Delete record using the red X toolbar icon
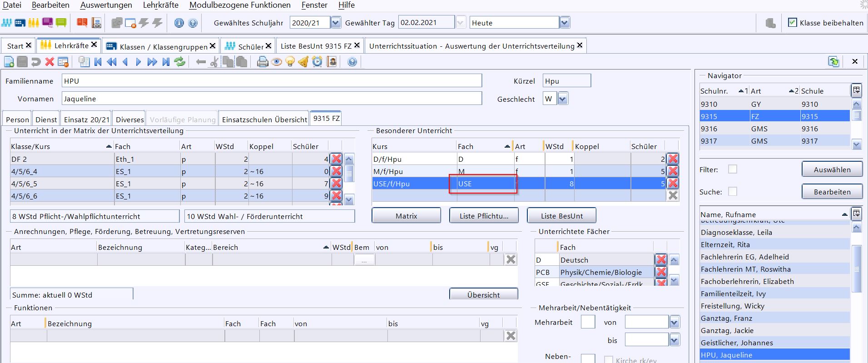 [50, 62]
